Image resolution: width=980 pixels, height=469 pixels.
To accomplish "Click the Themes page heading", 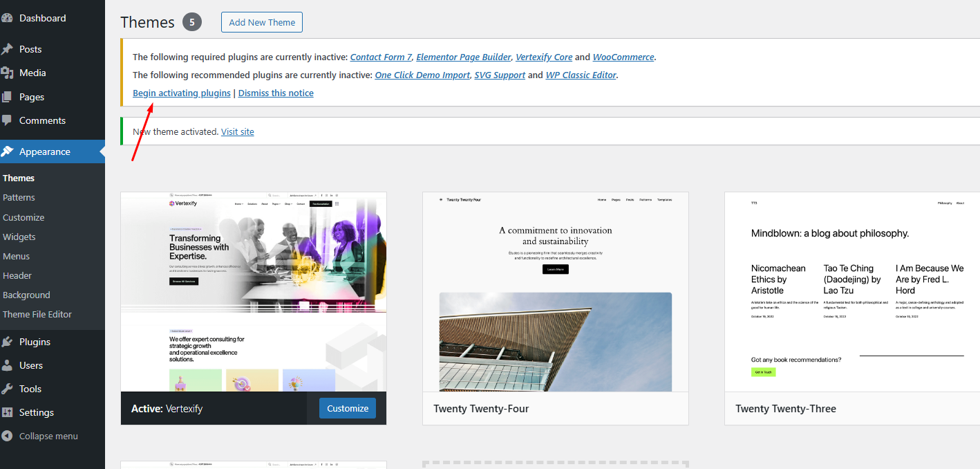I will [147, 22].
